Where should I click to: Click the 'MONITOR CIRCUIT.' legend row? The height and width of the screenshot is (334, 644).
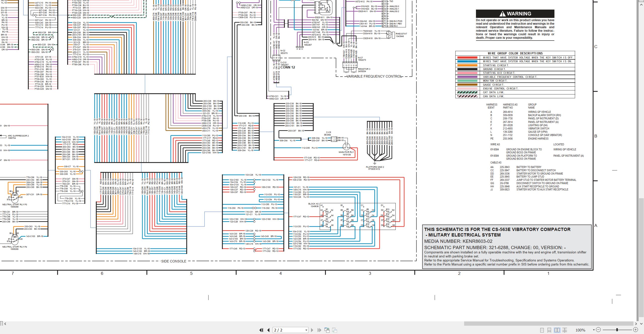pyautogui.click(x=515, y=81)
